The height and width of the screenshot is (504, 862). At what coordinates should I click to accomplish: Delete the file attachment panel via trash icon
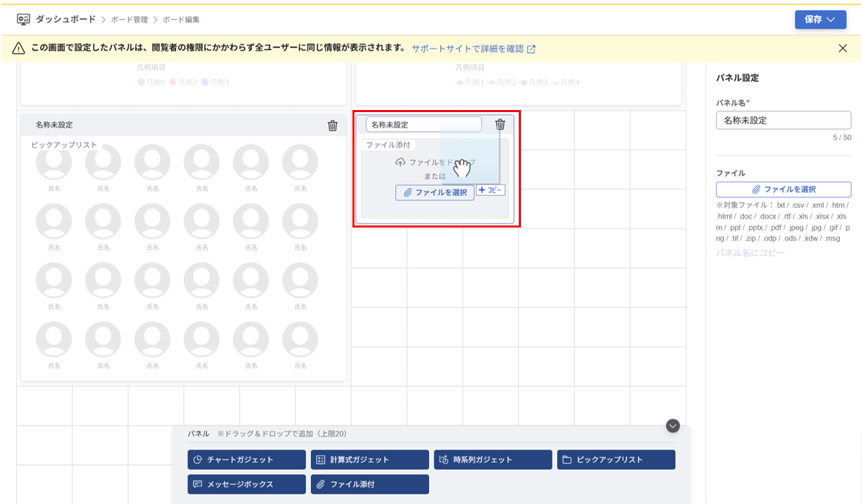coord(500,125)
